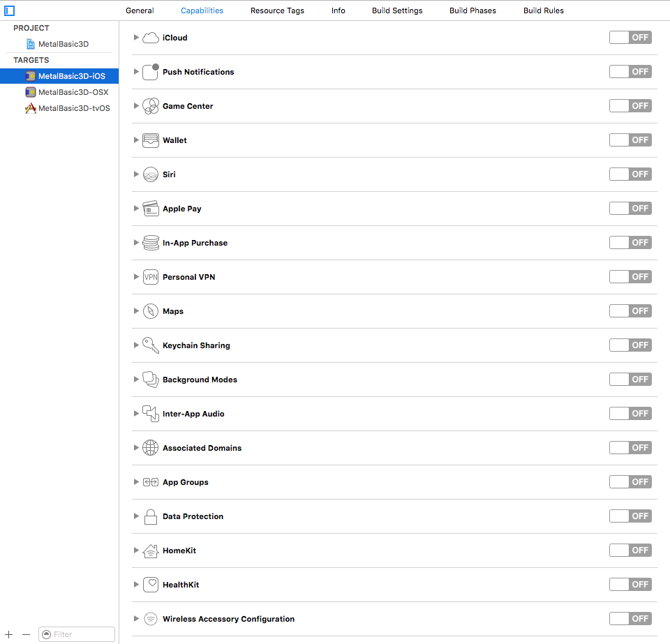Screen dimensions: 670x644
Task: Expand the Siri capability section
Action: click(136, 174)
